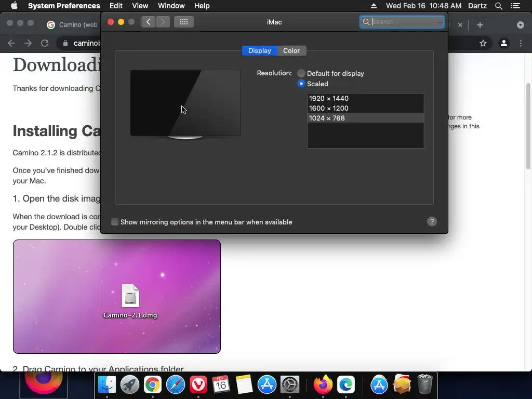Open the Edit menu
The height and width of the screenshot is (399, 532).
click(116, 6)
